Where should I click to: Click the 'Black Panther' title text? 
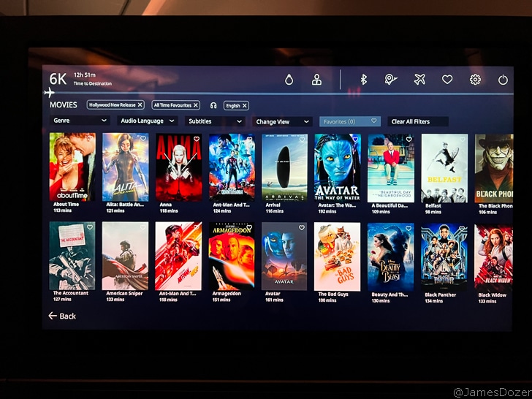pos(440,294)
